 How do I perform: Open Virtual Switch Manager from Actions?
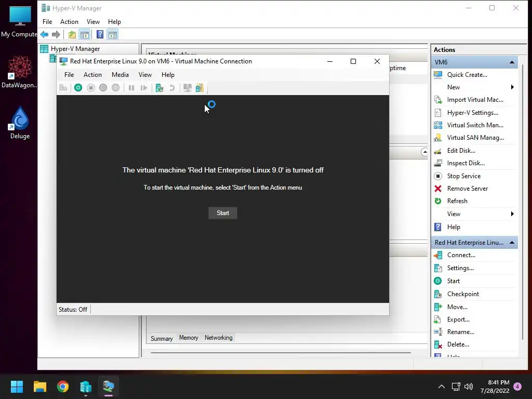tap(475, 125)
